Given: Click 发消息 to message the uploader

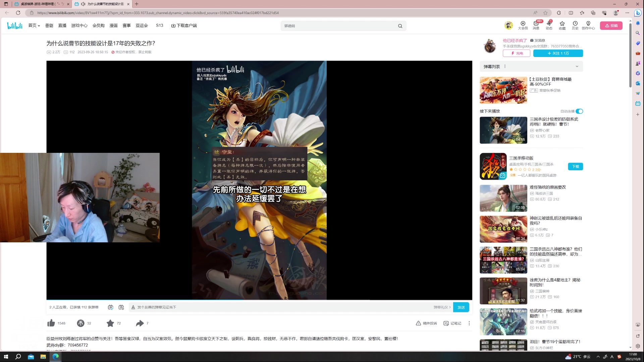Looking at the screenshot, I should pos(537,41).
